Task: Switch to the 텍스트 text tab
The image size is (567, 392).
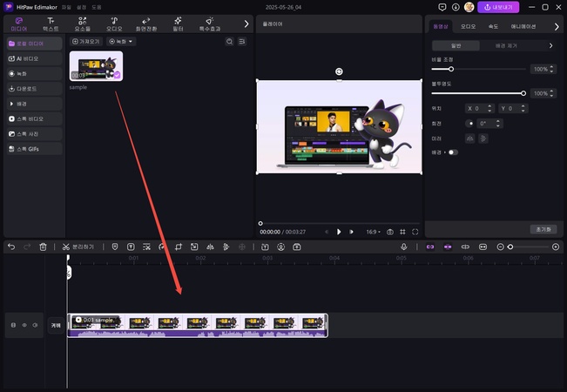Action: pyautogui.click(x=51, y=21)
